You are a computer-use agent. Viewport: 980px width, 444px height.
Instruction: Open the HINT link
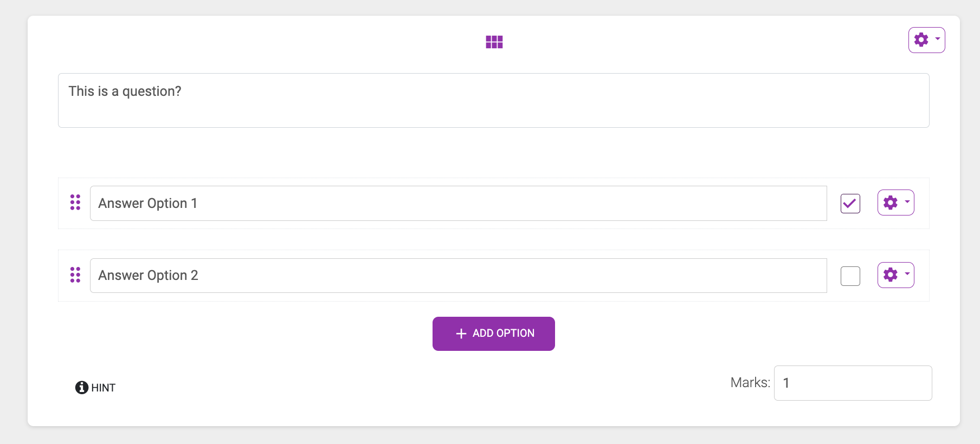coord(103,388)
